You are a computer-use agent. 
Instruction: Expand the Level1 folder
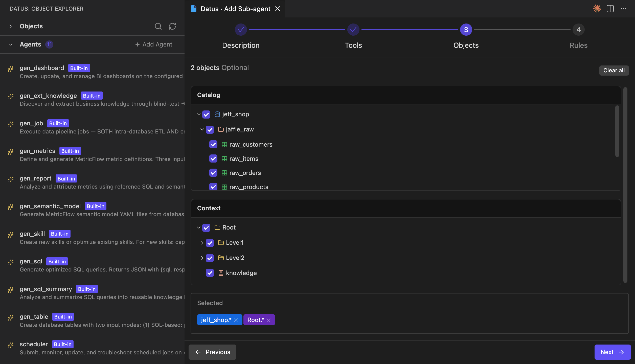tap(202, 243)
